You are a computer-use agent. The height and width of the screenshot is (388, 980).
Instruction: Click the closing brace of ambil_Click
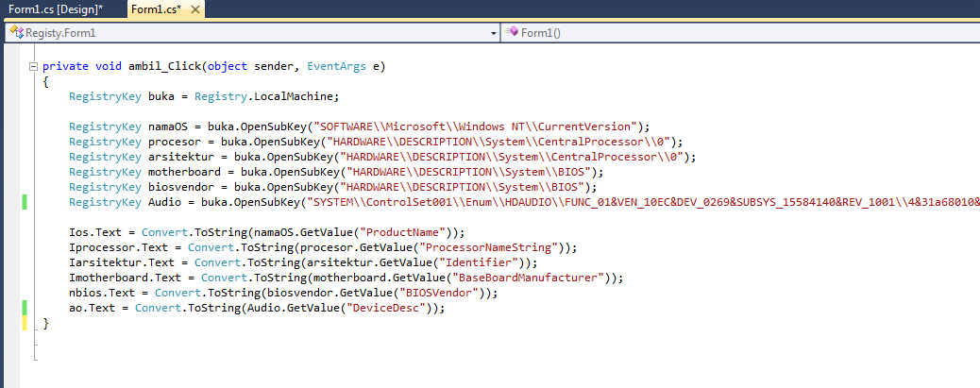click(x=46, y=323)
